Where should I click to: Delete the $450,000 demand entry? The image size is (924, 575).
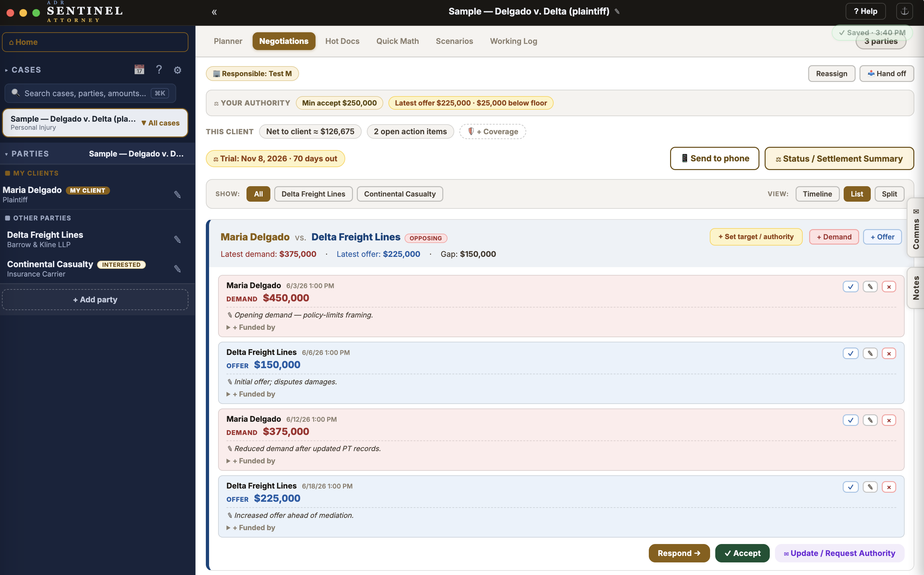tap(889, 286)
